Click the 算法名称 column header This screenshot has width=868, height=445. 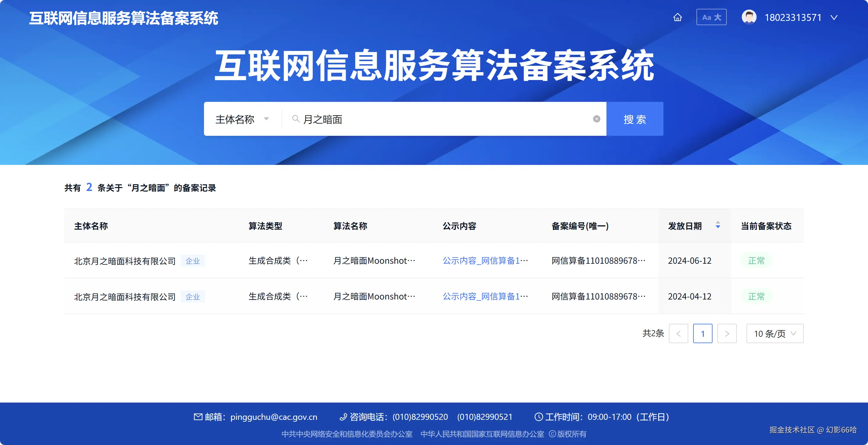click(350, 226)
